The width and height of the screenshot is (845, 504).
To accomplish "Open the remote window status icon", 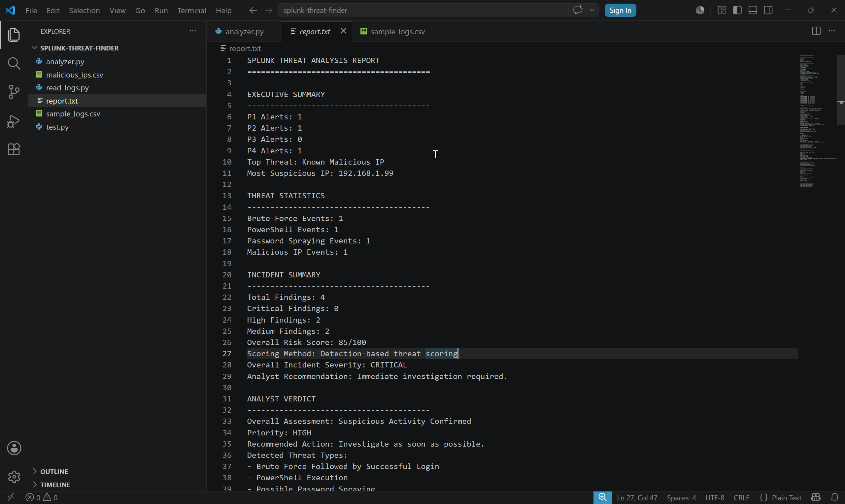I will [11, 497].
